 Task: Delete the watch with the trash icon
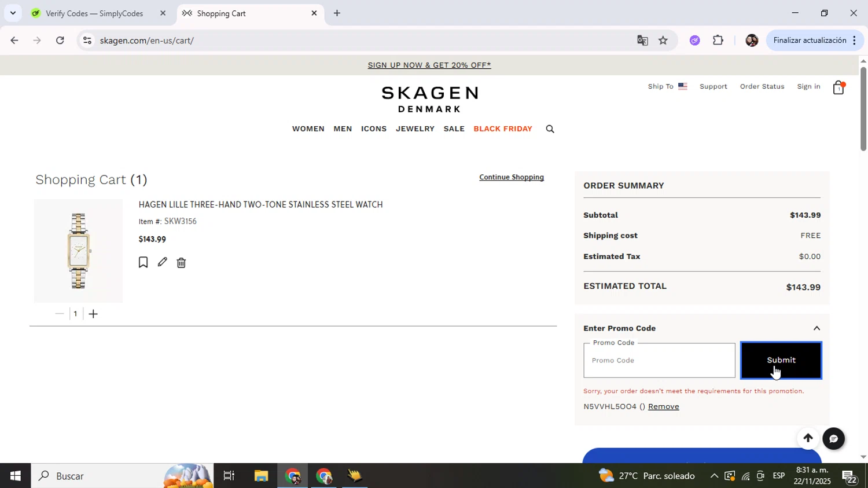(181, 263)
